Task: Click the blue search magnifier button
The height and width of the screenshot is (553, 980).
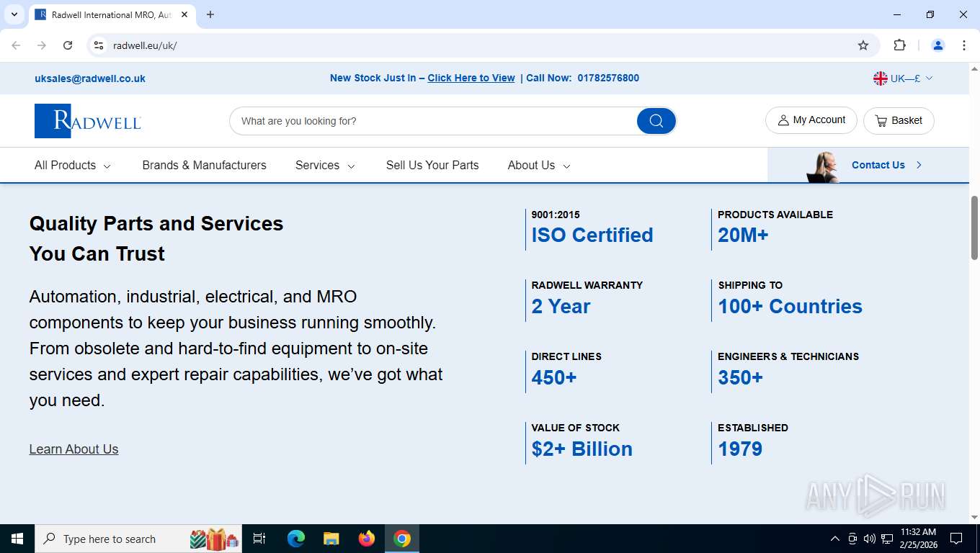Action: coord(656,121)
